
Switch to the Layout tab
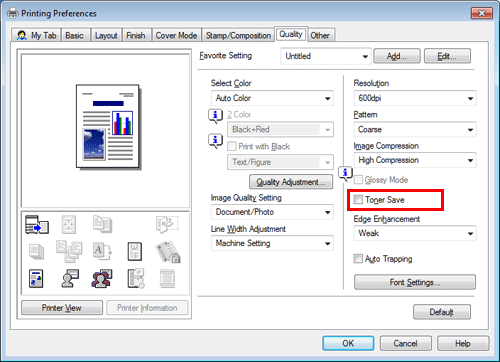pyautogui.click(x=106, y=35)
